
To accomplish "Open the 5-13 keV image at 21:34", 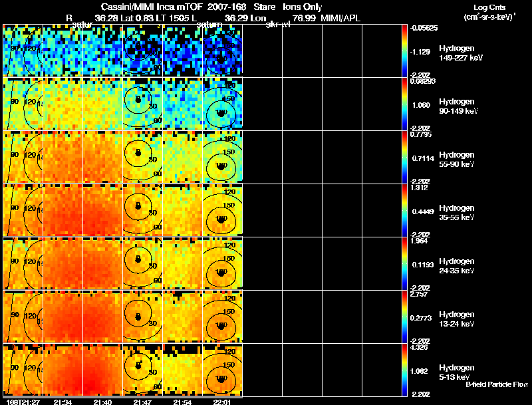I will [63, 370].
